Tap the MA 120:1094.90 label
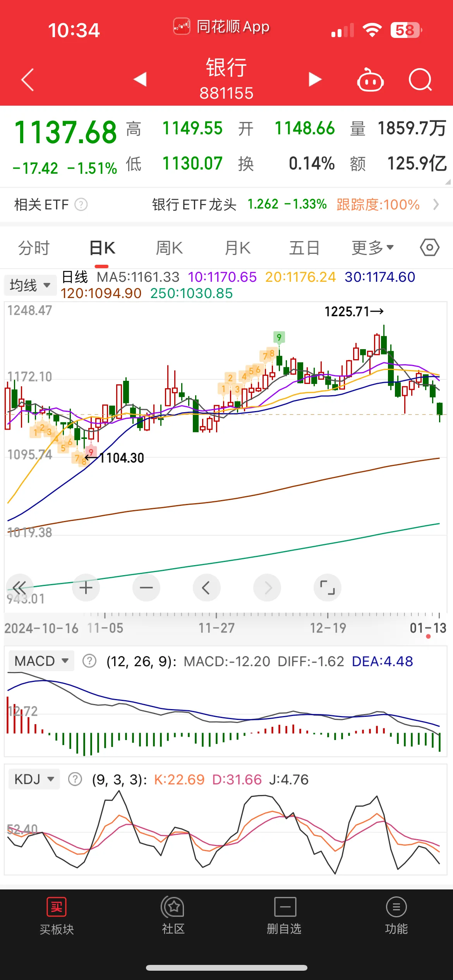Screen dimensions: 453x980 coord(101,293)
